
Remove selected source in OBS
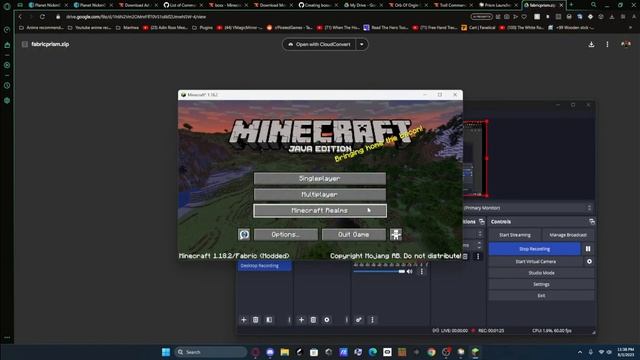[313, 320]
